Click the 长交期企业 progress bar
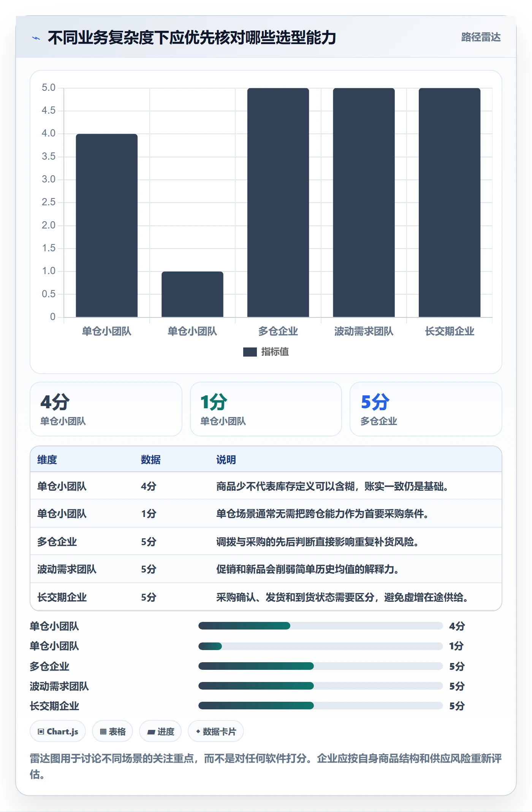Screen dimensions: 532x812 (320, 706)
